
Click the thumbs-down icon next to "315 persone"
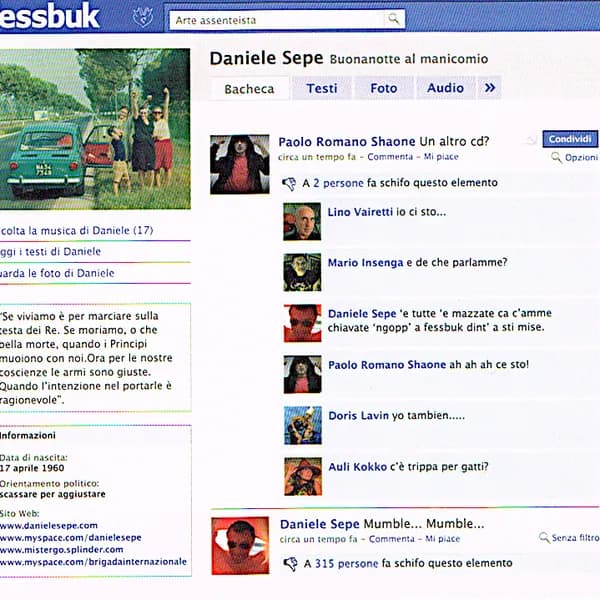pyautogui.click(x=289, y=564)
